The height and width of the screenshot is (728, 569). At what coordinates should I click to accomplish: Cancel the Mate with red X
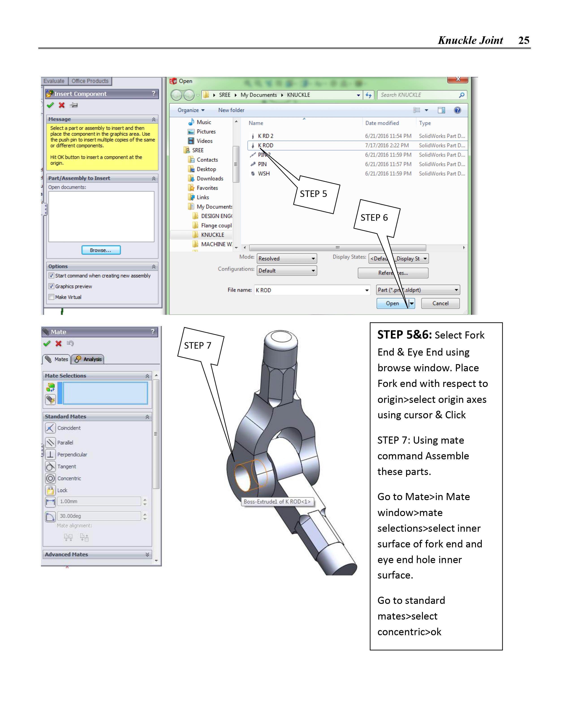coord(59,344)
